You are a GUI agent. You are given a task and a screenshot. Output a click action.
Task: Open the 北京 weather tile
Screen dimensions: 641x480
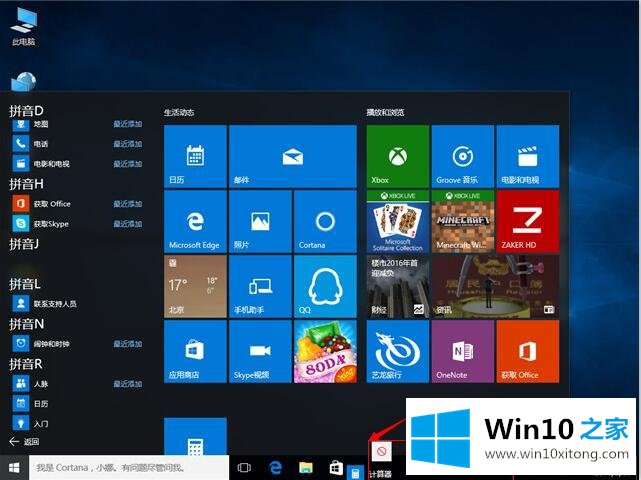click(195, 286)
